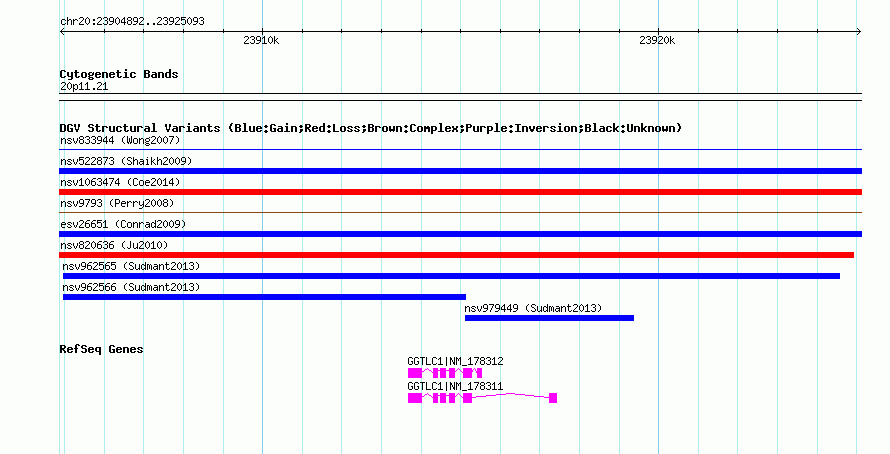This screenshot has height=454, width=890.
Task: Click the magenta GGTLC1 NM_178312 gene glyph
Action: click(445, 373)
